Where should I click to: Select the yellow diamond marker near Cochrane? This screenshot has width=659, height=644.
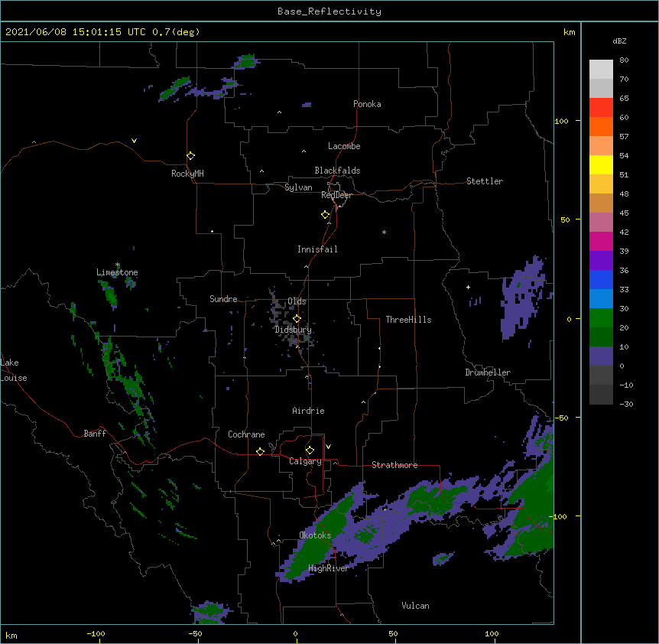point(260,451)
